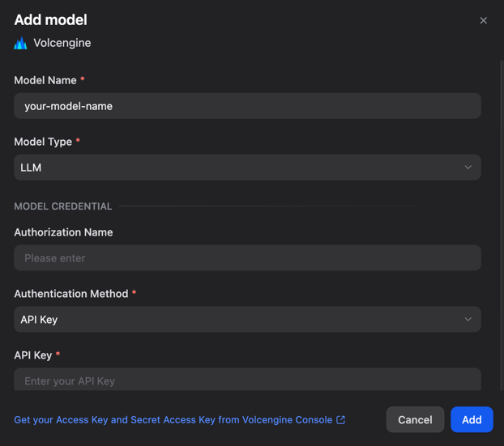
Task: Click the Volcengine logo icon
Action: (x=21, y=44)
